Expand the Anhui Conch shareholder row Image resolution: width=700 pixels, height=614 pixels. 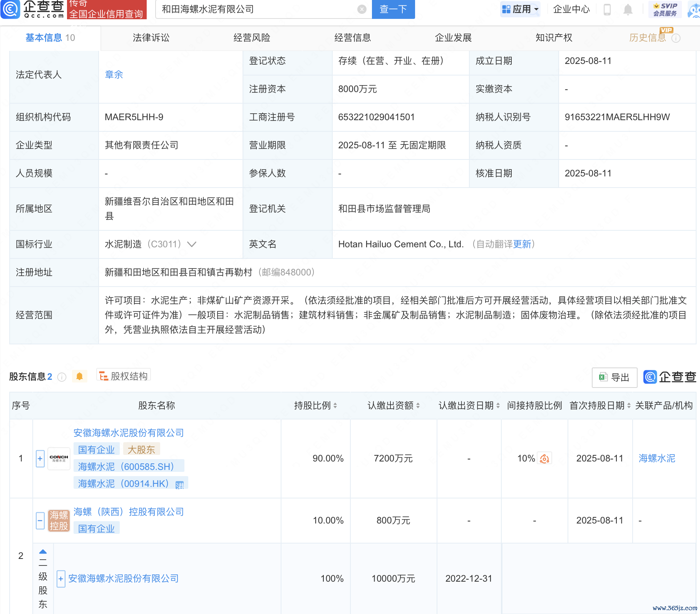(x=40, y=458)
